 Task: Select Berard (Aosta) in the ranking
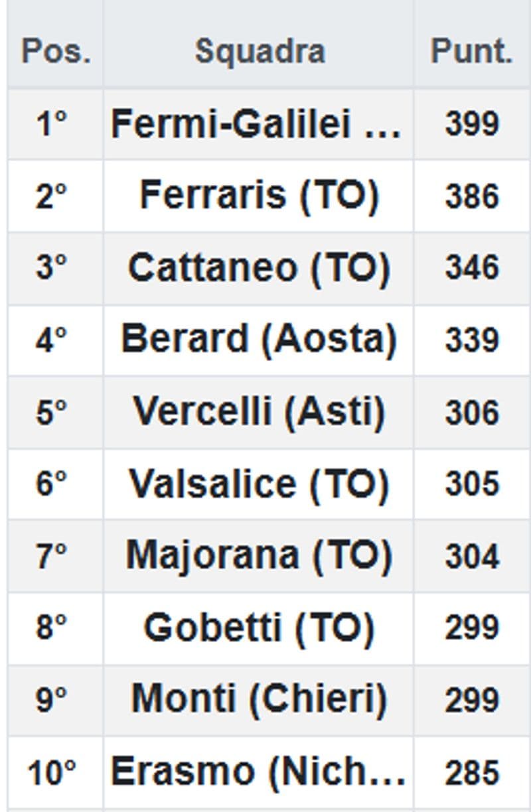259,340
